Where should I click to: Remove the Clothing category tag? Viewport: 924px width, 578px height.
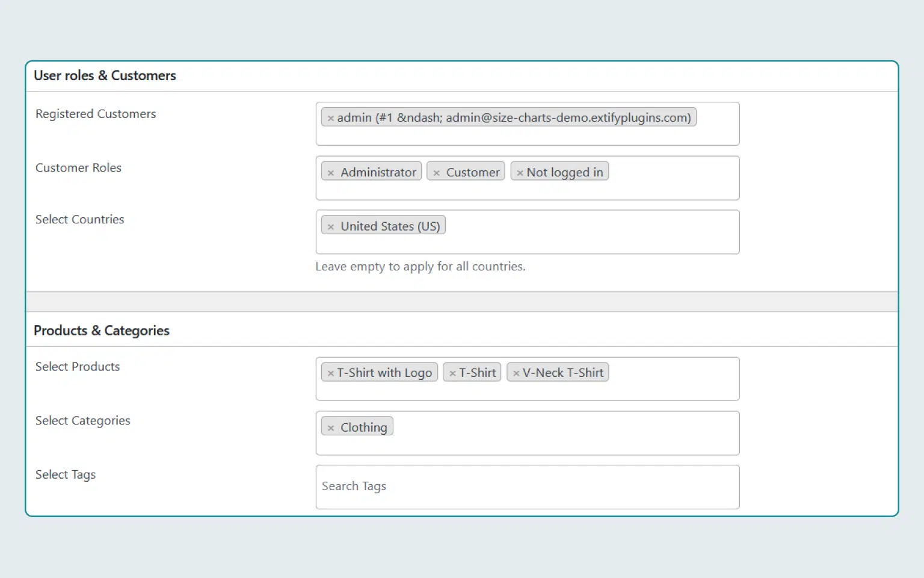point(330,428)
